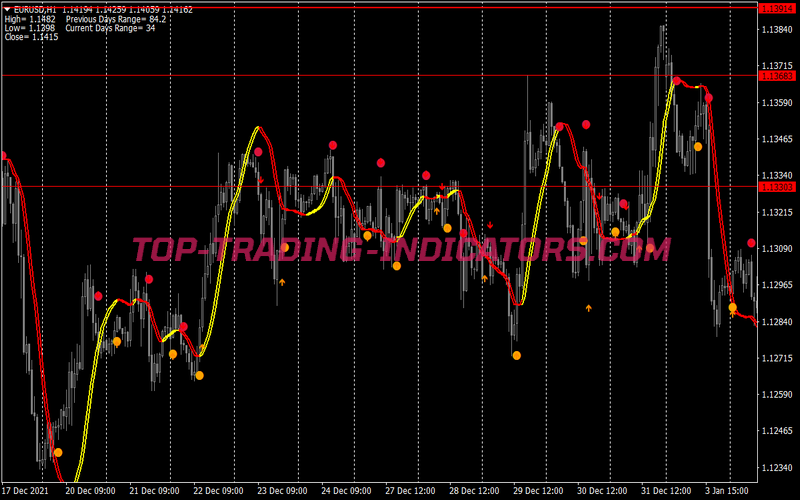This screenshot has width=800, height=500.
Task: Click the 1.13340 price scale value
Action: (x=777, y=176)
